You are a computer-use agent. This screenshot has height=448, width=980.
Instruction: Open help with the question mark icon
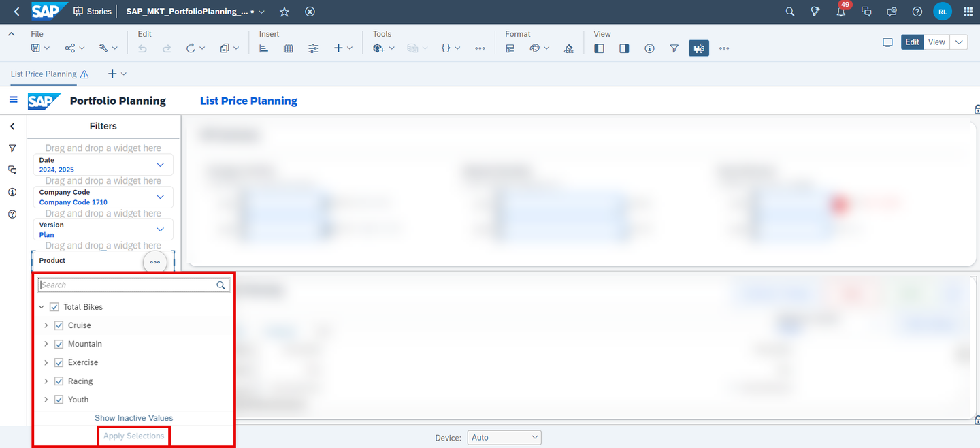coord(917,12)
